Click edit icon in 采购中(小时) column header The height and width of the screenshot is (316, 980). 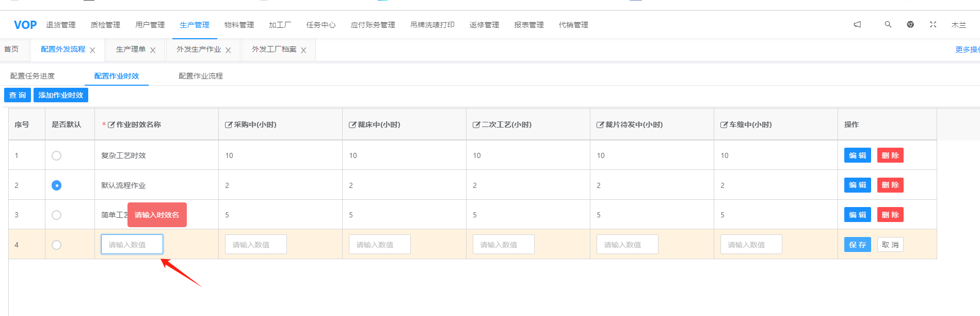click(229, 125)
